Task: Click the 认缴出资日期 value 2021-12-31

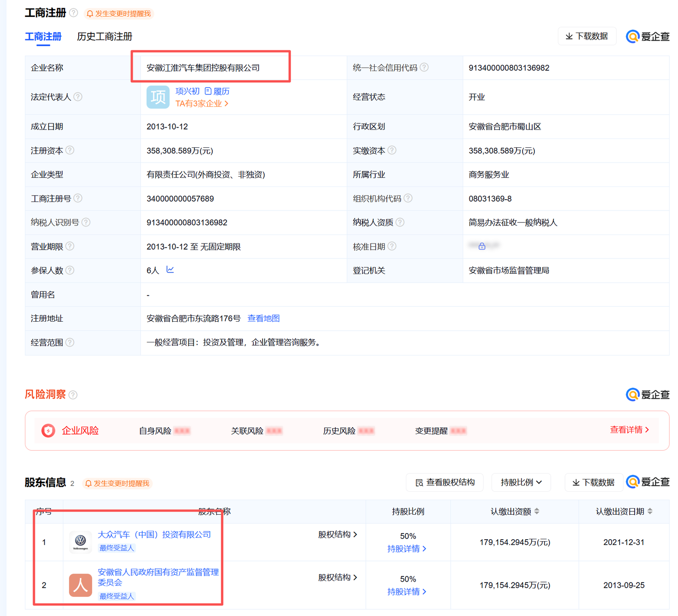Action: click(x=624, y=542)
